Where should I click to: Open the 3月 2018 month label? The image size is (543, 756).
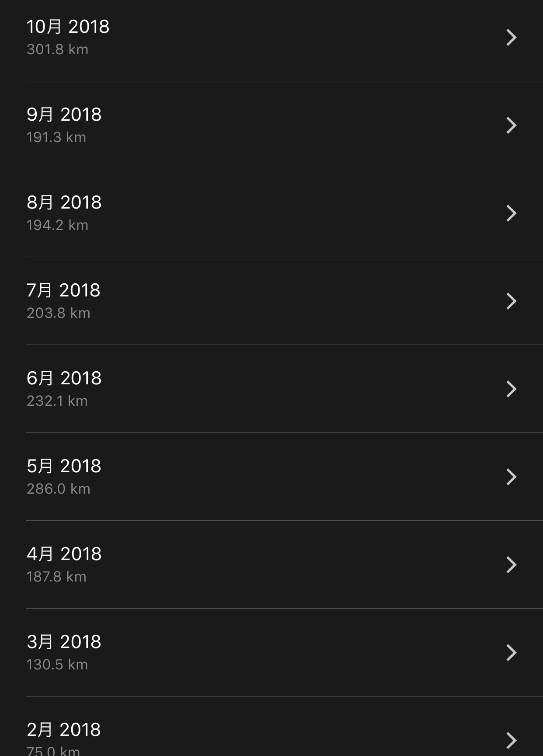point(64,642)
